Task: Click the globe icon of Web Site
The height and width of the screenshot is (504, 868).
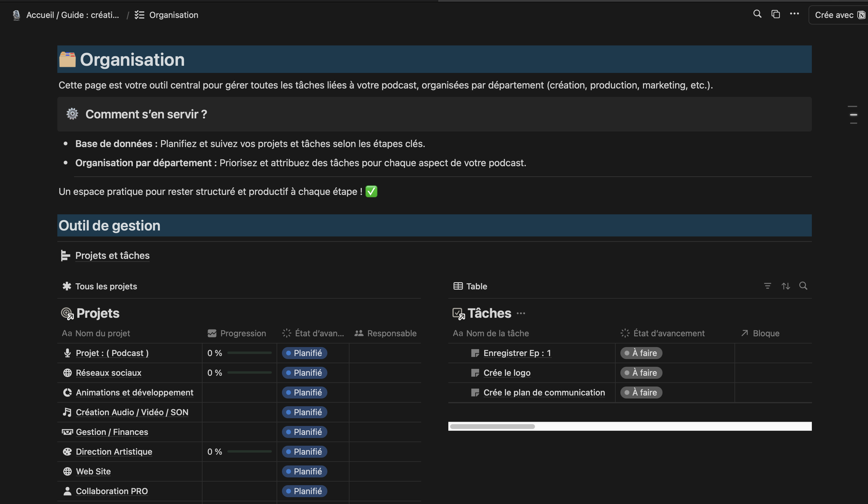Action: 68,471
